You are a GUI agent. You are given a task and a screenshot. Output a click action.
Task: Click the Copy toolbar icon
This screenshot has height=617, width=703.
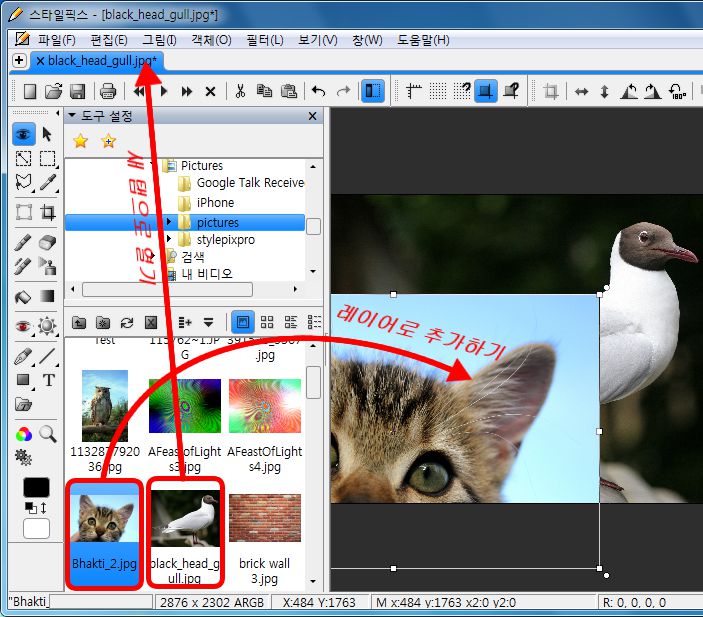(x=264, y=91)
